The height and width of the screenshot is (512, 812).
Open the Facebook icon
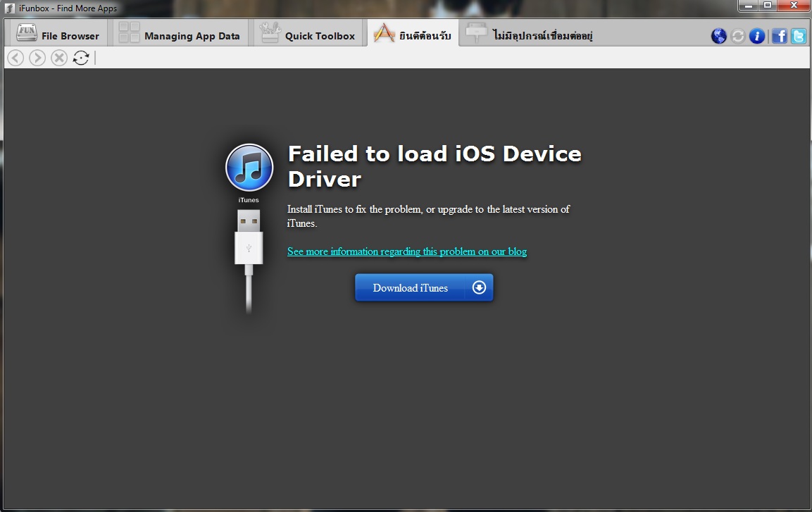pyautogui.click(x=780, y=36)
